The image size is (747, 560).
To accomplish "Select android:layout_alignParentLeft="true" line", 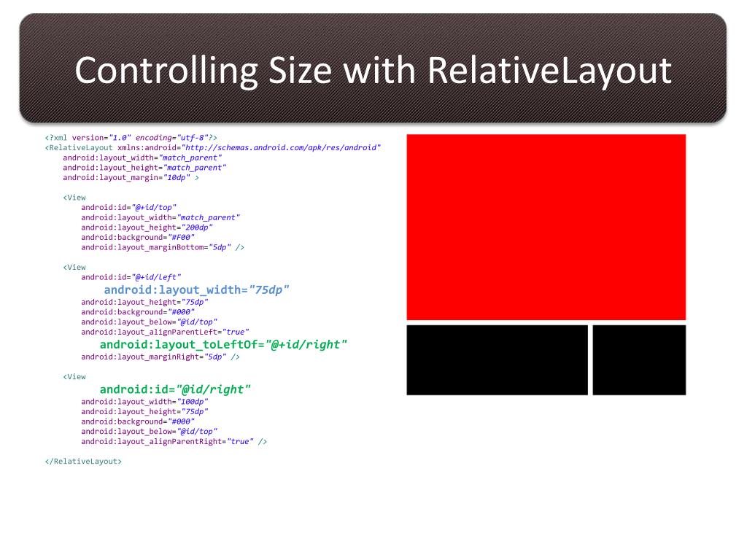I will [165, 332].
